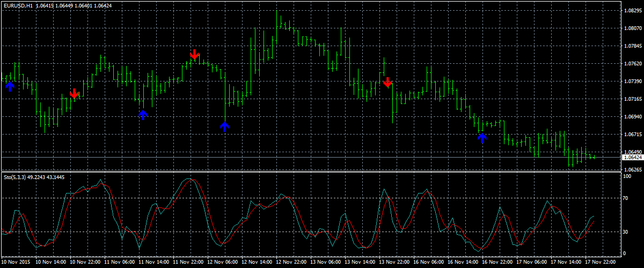644x268 pixels.
Task: Click the 17 Nov 14:00 time label
Action: 566,262
